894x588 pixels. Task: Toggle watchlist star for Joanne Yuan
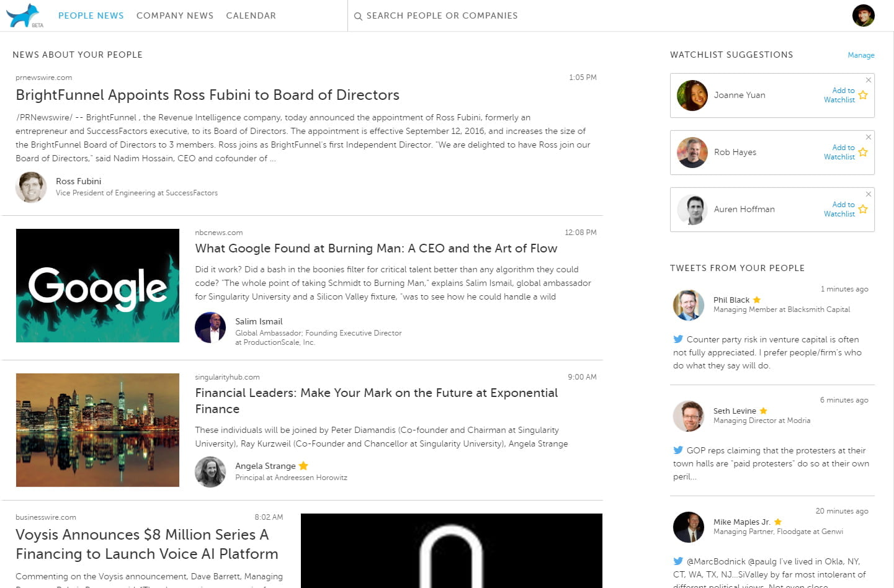[x=863, y=95]
